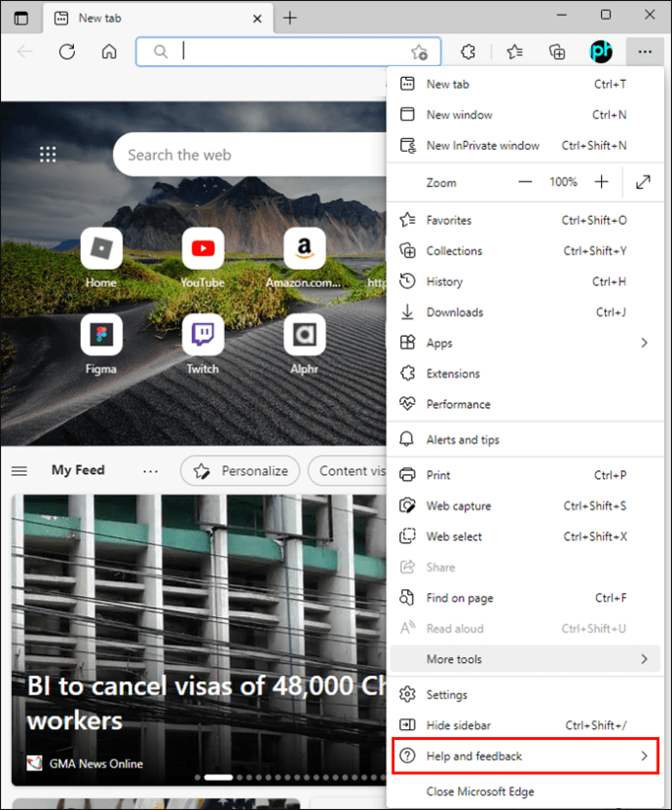Select New tab menu entry
The width and height of the screenshot is (672, 810).
(x=525, y=84)
